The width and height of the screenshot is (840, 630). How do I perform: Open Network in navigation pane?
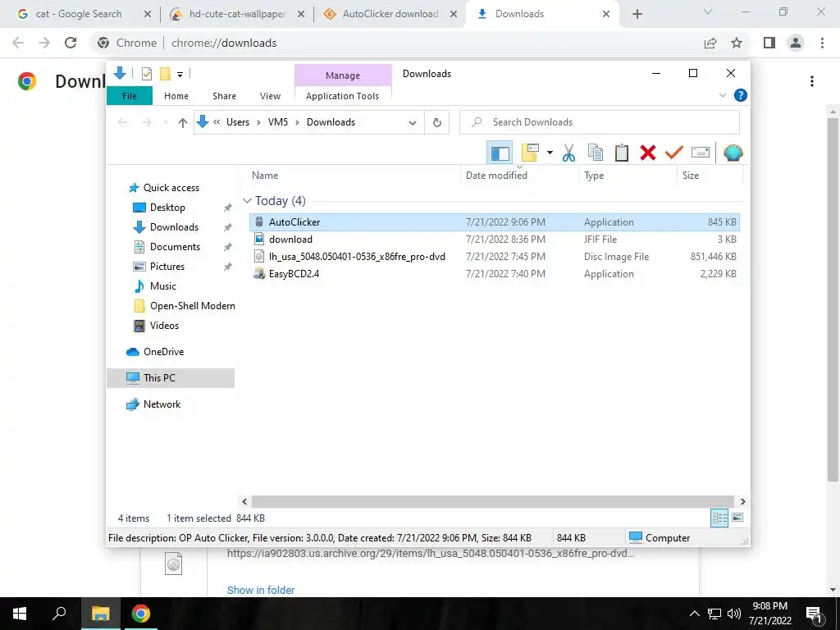(162, 404)
